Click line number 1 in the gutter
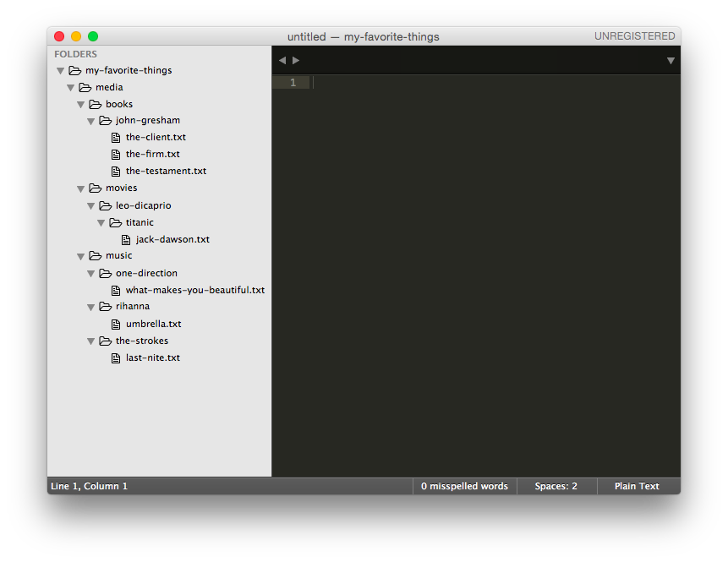Viewport: 728px width, 562px height. click(x=293, y=82)
